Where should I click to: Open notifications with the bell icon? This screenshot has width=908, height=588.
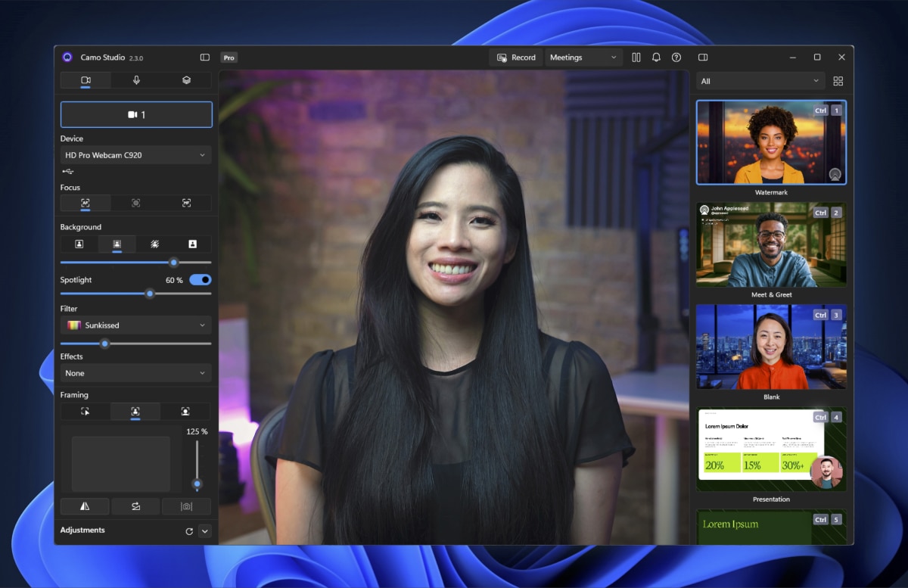click(x=656, y=58)
